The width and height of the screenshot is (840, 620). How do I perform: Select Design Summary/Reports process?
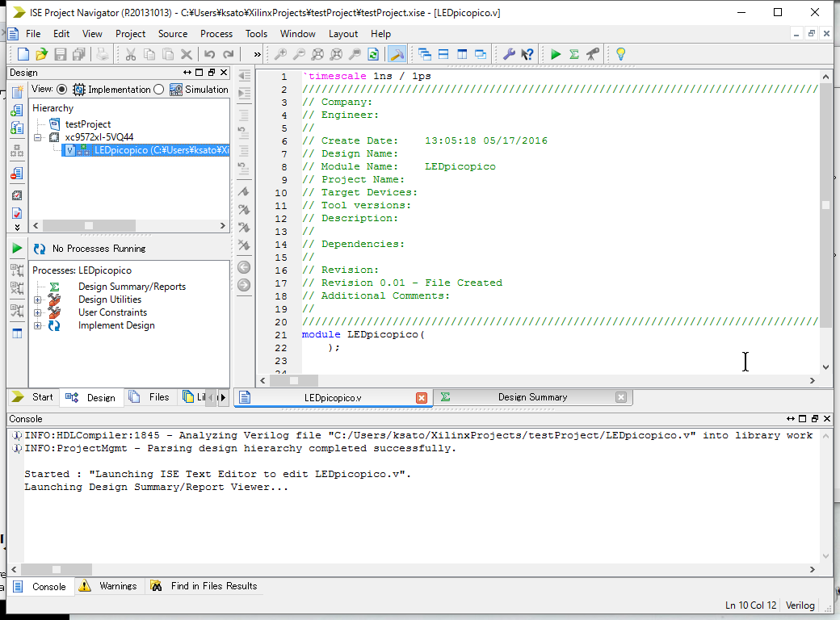(x=132, y=287)
